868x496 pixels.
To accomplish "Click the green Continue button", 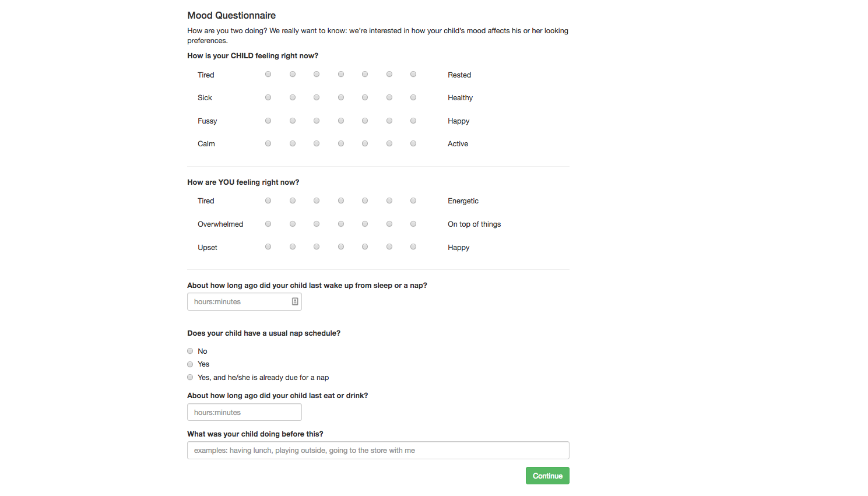I will pos(547,476).
